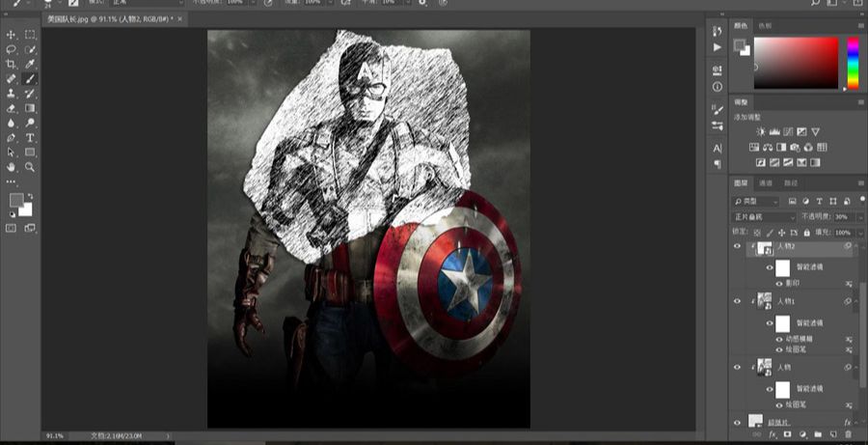Switch to the Channels tab

point(766,182)
